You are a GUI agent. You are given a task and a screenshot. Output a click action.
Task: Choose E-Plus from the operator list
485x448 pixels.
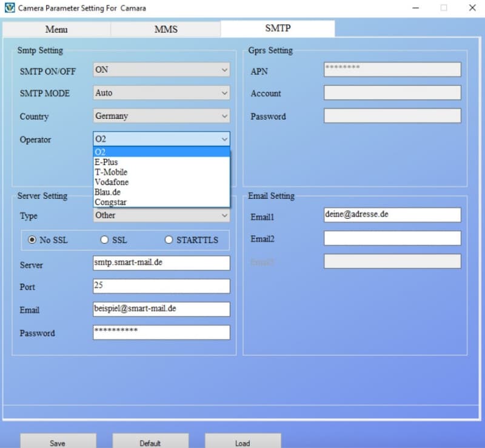click(x=161, y=162)
